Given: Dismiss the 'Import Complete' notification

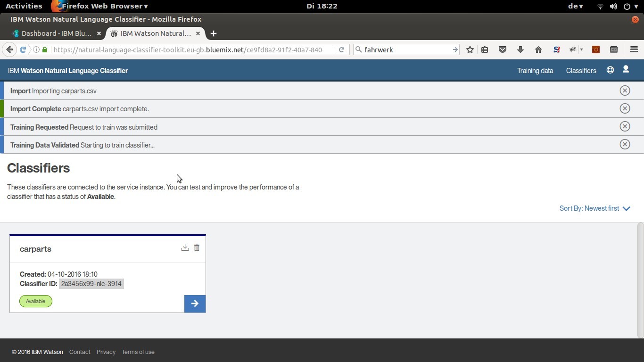Looking at the screenshot, I should click(625, 108).
